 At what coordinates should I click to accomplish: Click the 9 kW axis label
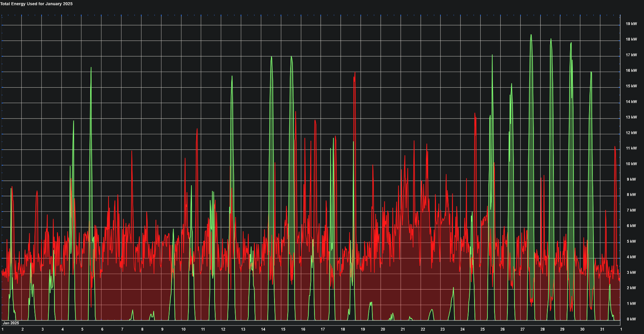(631, 179)
